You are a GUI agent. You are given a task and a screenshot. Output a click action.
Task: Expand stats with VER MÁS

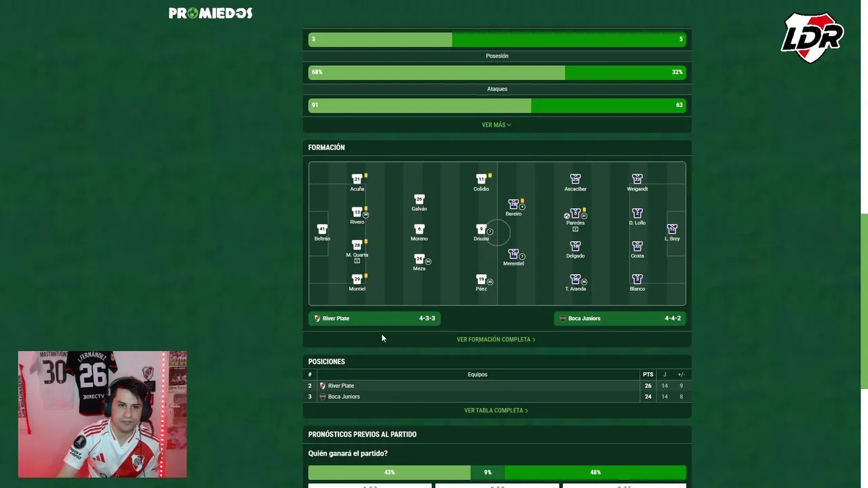496,125
